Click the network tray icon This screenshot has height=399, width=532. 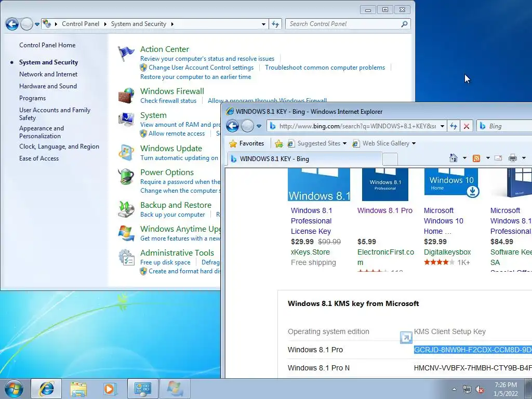[467, 390]
